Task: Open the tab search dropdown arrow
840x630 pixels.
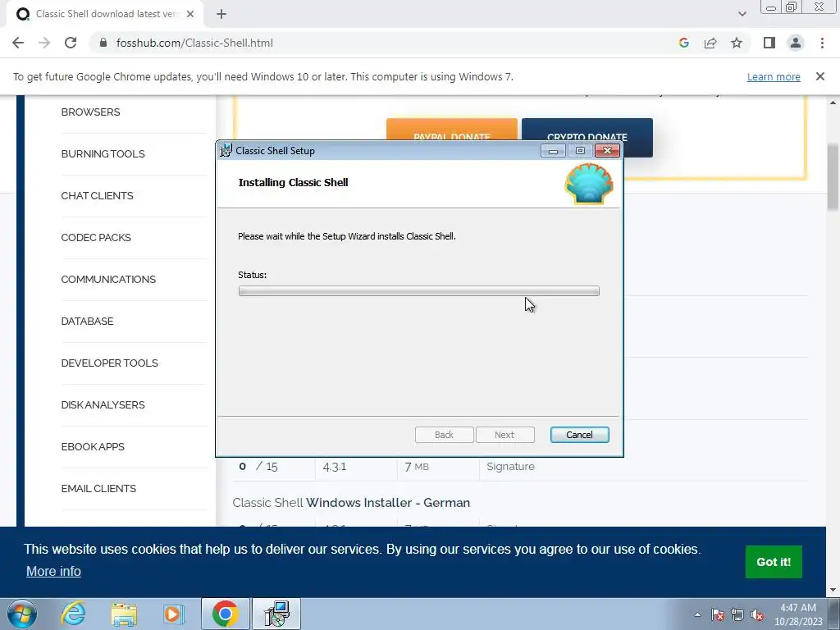Action: pos(742,14)
